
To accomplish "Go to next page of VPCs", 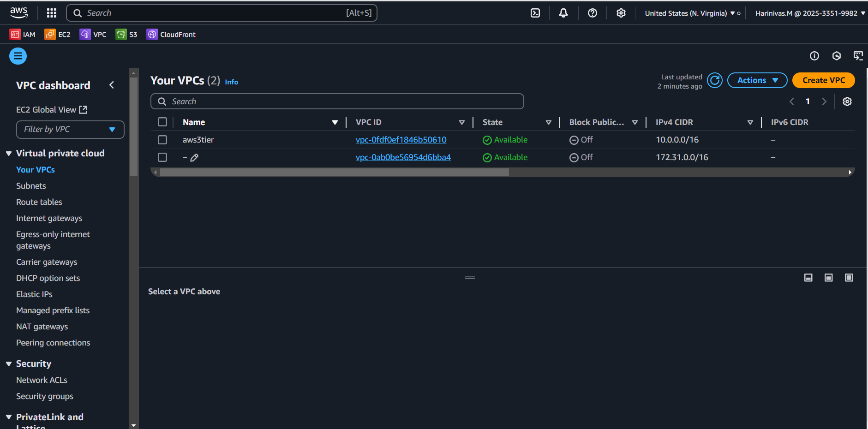I will 824,101.
